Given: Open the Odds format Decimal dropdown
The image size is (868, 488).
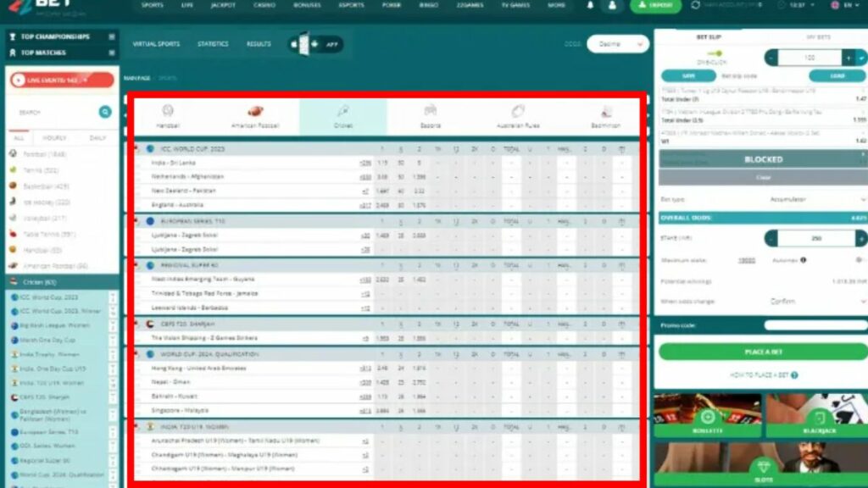Looking at the screenshot, I should click(x=618, y=44).
